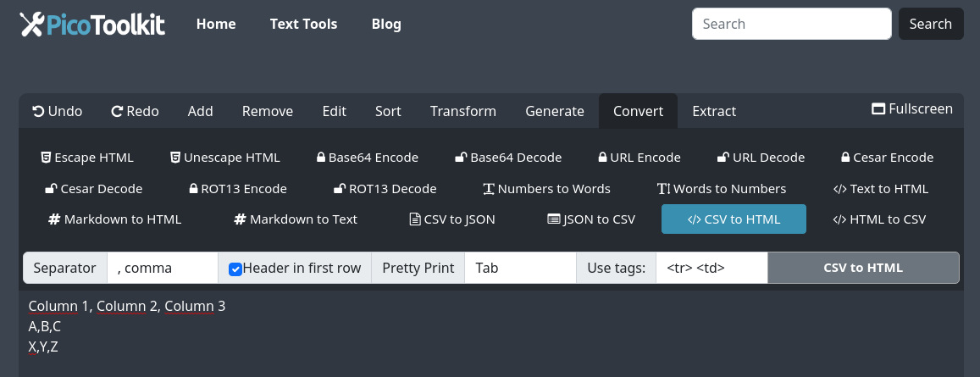The image size is (980, 377).
Task: Click the Search button
Action: (x=930, y=24)
